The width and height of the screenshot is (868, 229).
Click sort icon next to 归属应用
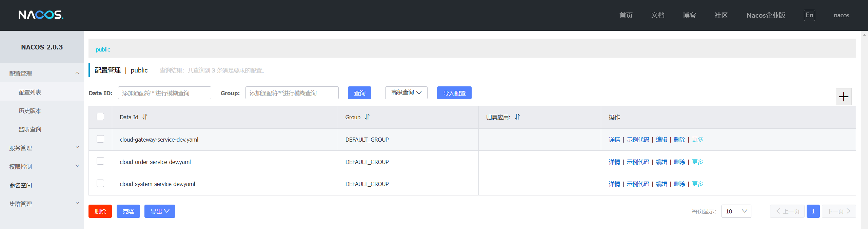[x=517, y=117]
